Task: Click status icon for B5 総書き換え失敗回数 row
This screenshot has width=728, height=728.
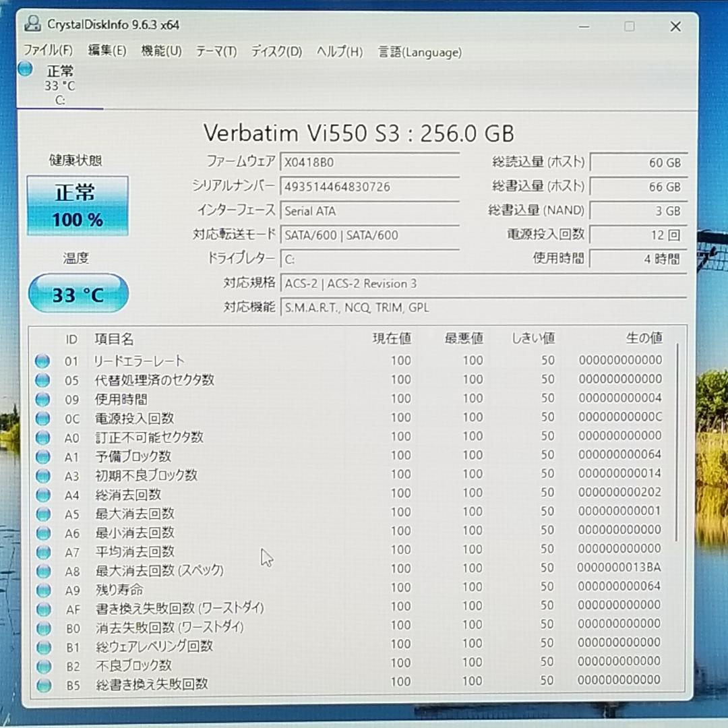Action: click(x=44, y=686)
